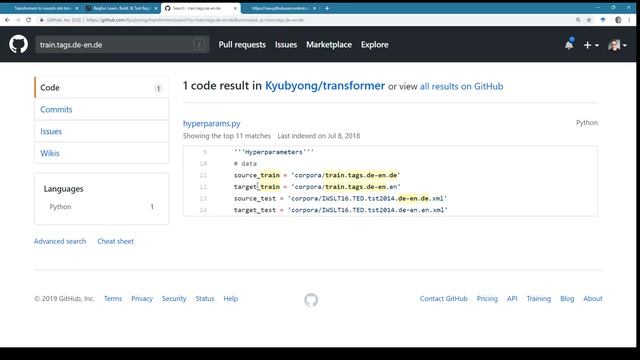Open the browser zoom magnifier icon
The height and width of the screenshot is (360, 640).
coord(578,20)
